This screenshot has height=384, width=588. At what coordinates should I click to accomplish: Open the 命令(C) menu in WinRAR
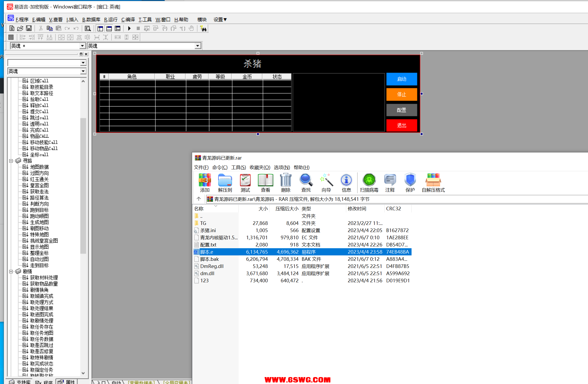pyautogui.click(x=220, y=167)
